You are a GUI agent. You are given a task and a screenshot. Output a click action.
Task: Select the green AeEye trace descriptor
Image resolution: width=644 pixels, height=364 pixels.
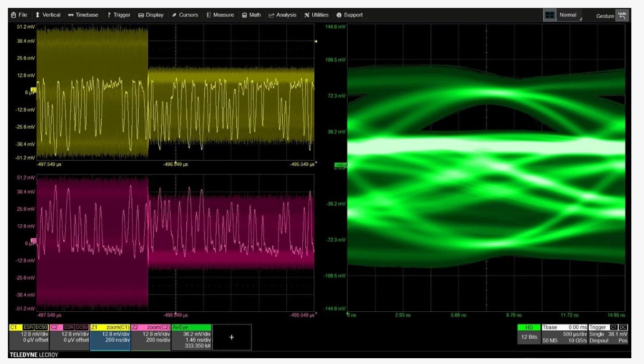[x=191, y=337]
